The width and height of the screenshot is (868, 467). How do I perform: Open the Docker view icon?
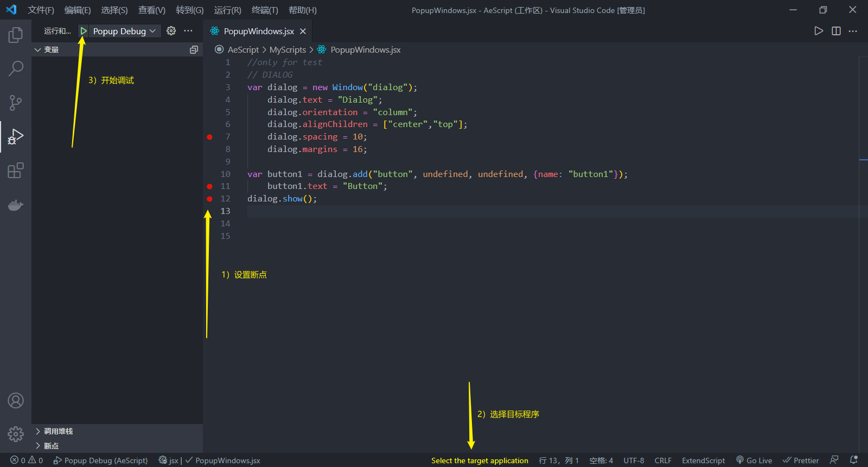tap(16, 205)
